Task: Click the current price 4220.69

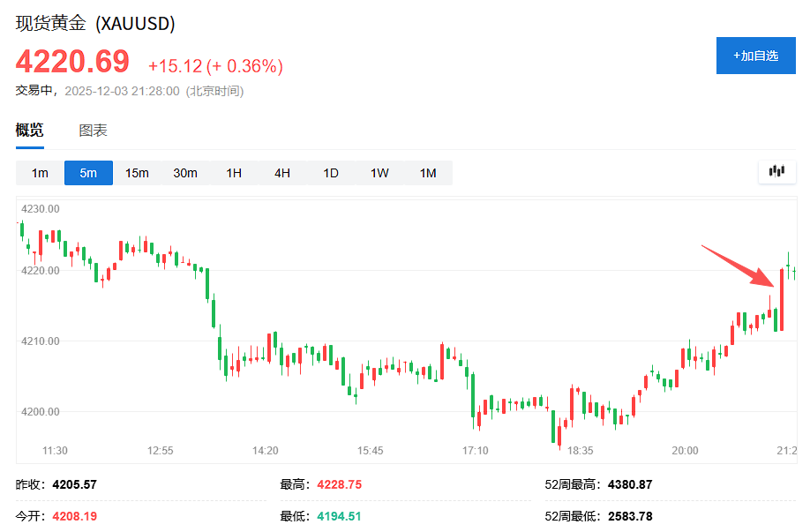Action: 71,62
